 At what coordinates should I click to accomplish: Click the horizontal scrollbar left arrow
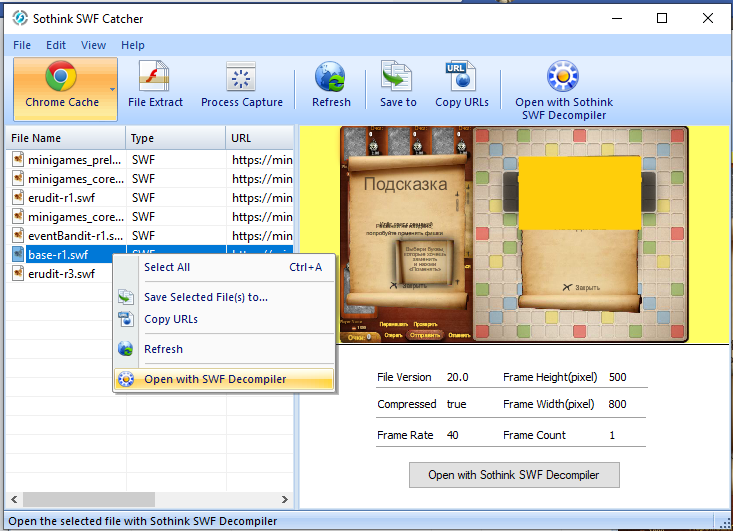(x=14, y=499)
